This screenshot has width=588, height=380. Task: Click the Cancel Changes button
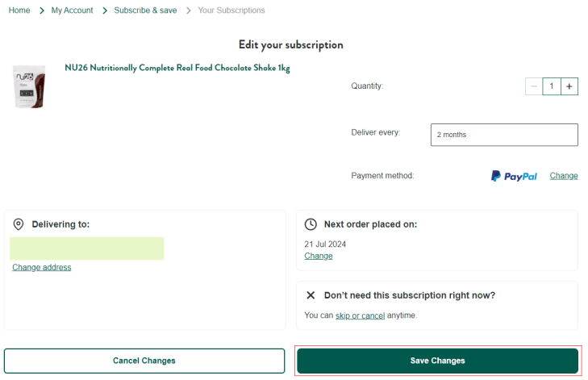[144, 361]
